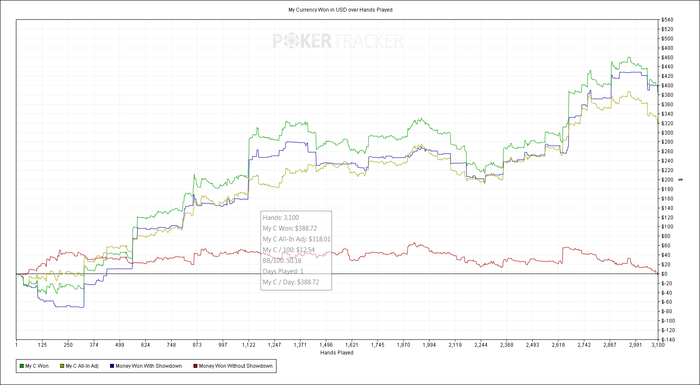Select 'Money Won With Showdown' legend label

click(x=148, y=366)
